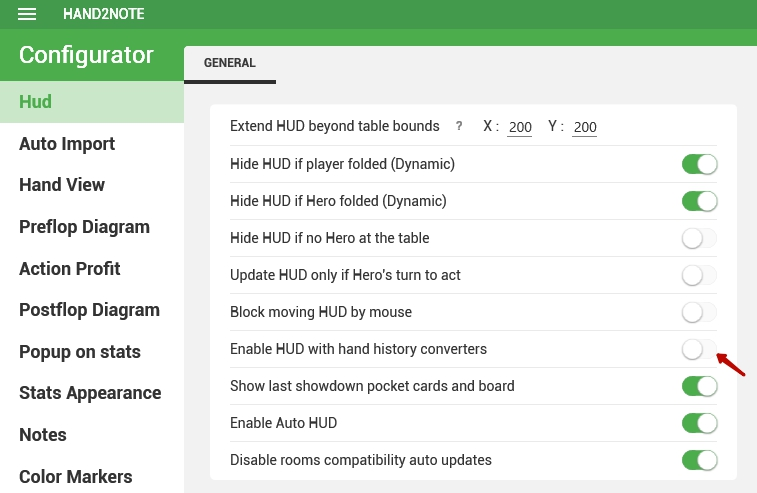Select the GENERAL tab
The image size is (757, 493).
click(230, 63)
